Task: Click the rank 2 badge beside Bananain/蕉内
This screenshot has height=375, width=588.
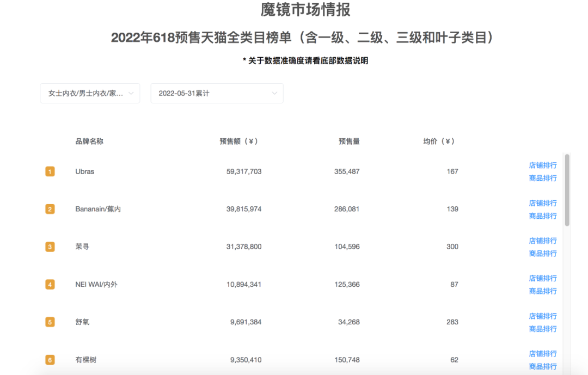Action: click(x=50, y=208)
